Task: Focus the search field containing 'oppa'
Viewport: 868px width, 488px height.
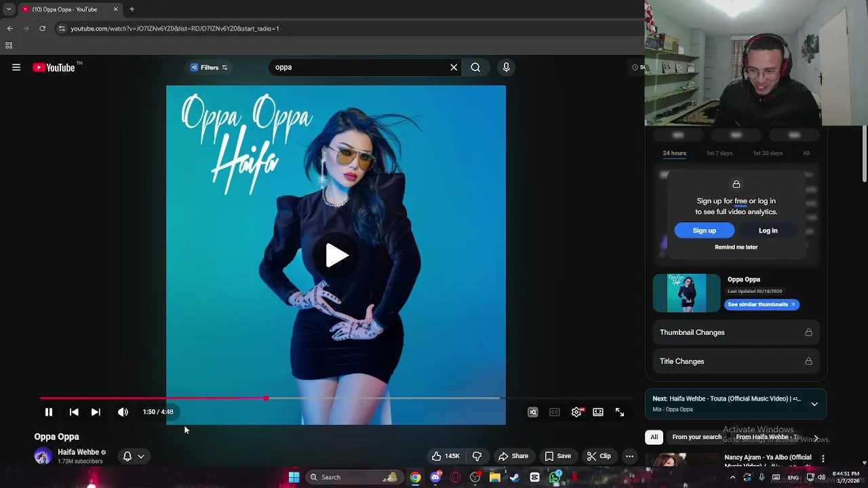Action: [x=359, y=67]
